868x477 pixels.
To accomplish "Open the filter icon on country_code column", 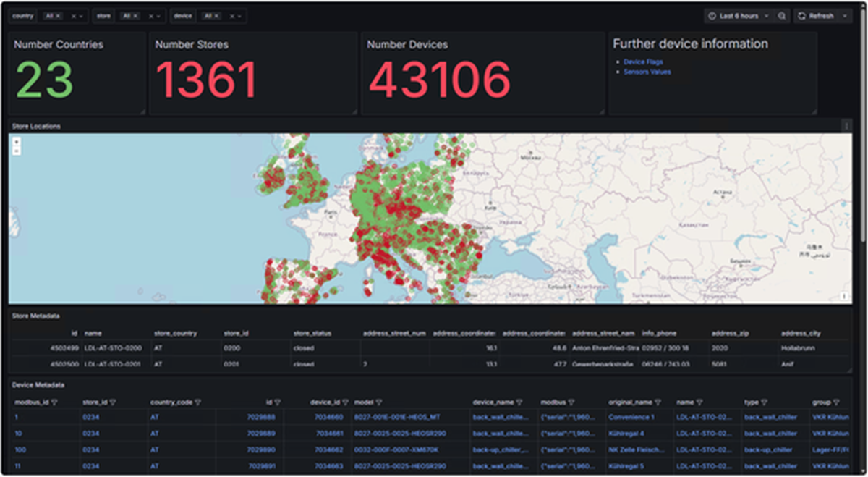I will point(198,401).
